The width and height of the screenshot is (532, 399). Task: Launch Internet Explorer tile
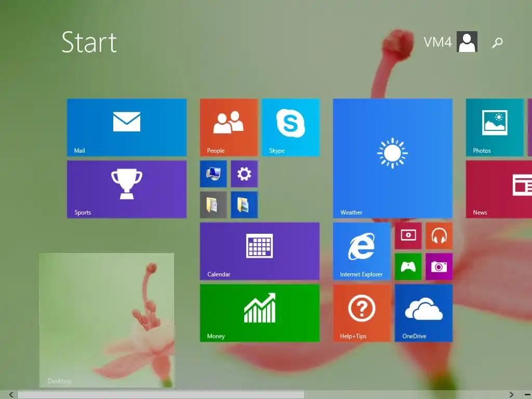[x=362, y=251]
